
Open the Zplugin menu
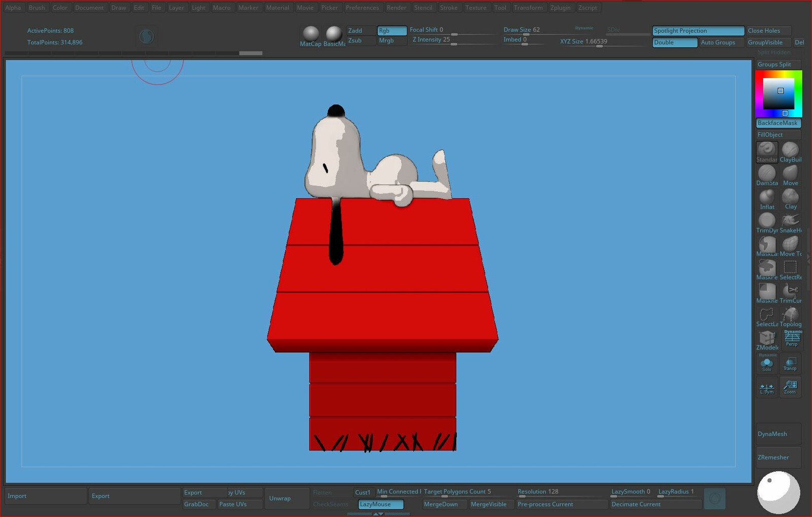pos(560,8)
